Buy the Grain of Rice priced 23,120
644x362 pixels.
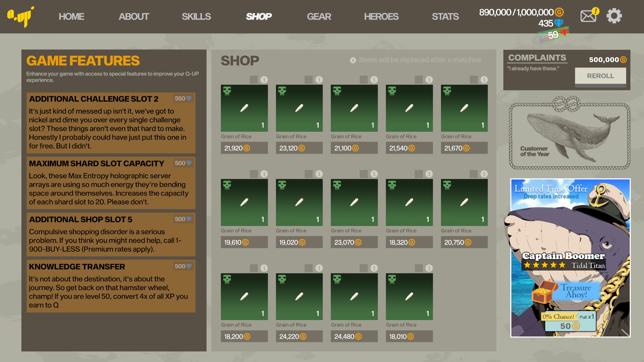coord(299,148)
